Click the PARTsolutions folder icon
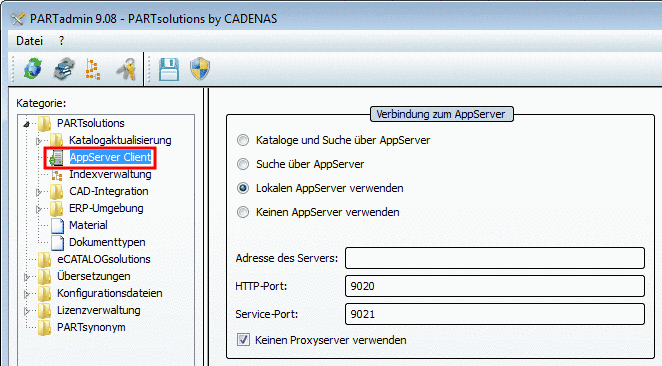This screenshot has height=366, width=662. click(44, 124)
